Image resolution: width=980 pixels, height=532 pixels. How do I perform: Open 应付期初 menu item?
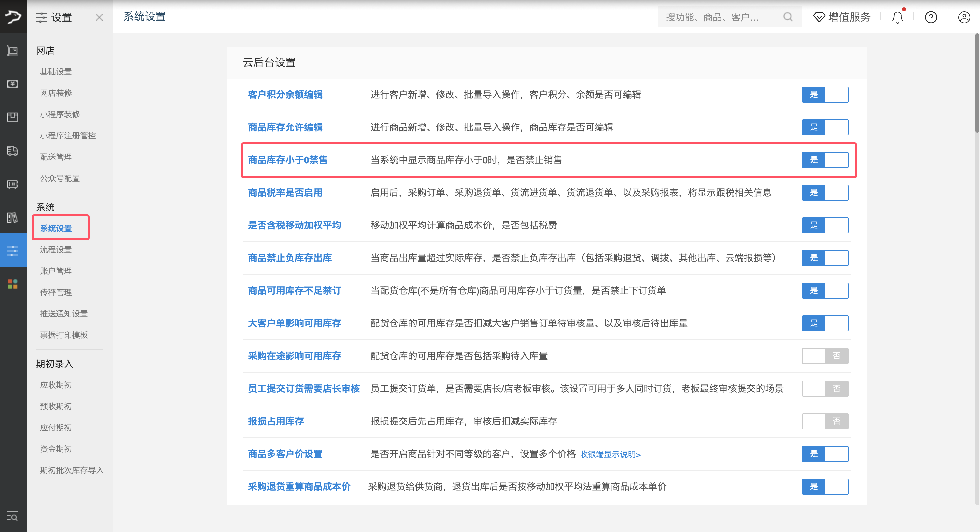coord(56,428)
